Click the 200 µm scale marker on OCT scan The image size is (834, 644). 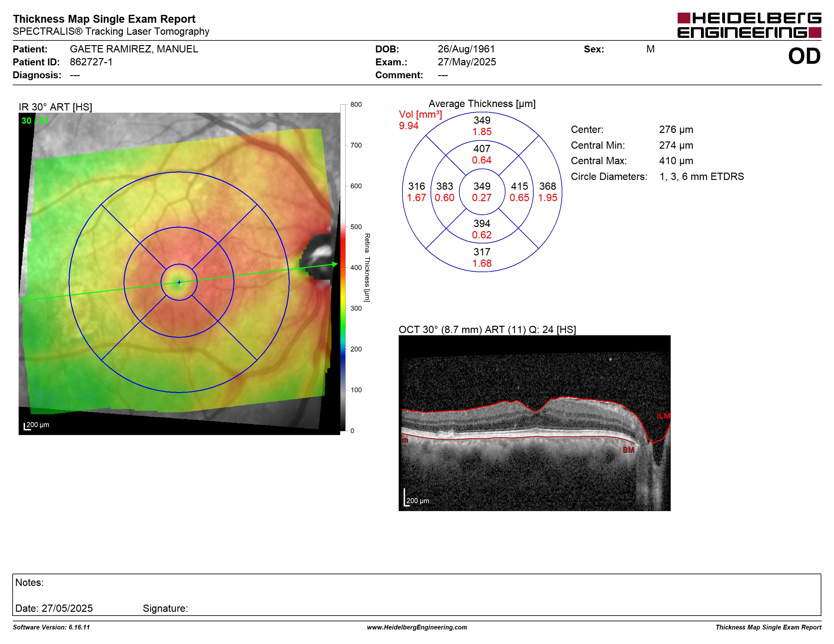[417, 498]
